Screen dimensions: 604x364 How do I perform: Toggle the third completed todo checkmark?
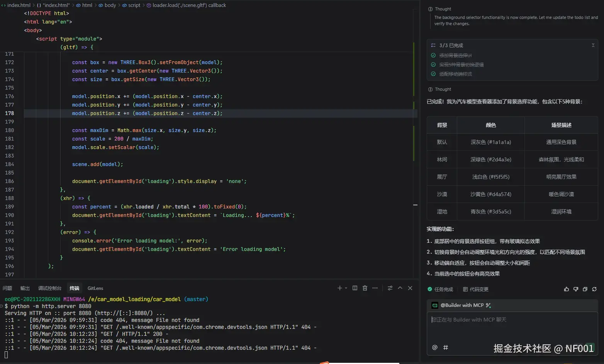433,74
